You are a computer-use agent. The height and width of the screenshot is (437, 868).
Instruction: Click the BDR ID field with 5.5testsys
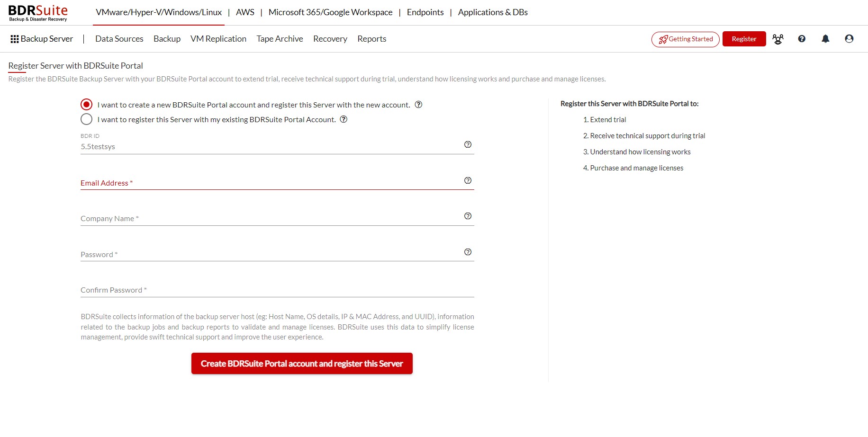point(277,146)
